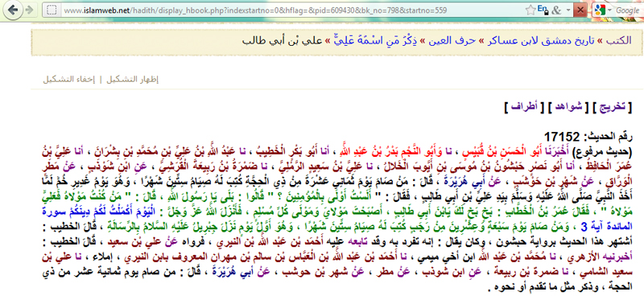Screen dimensions: 644x300
Task: Bookmark this page with the star icon
Action: [x=530, y=10]
